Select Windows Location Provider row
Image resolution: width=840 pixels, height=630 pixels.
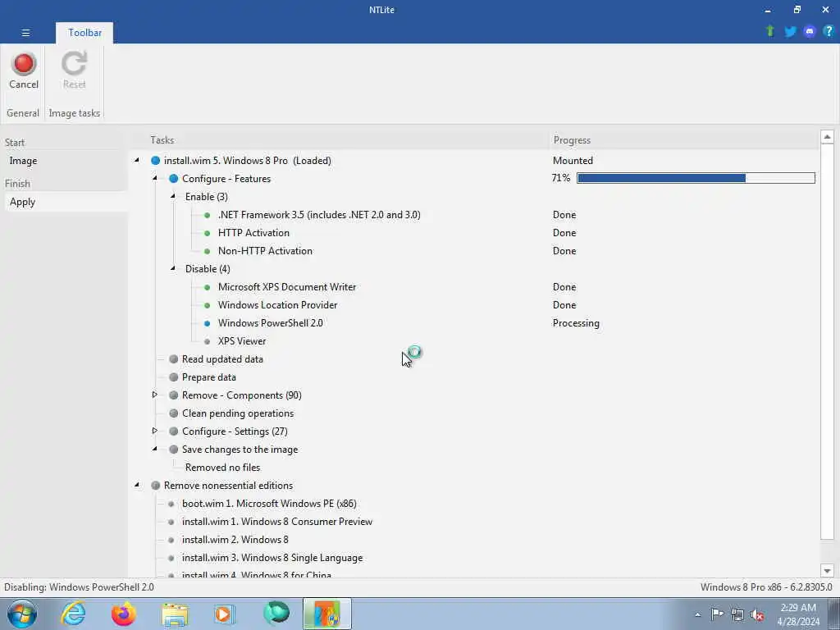(277, 305)
